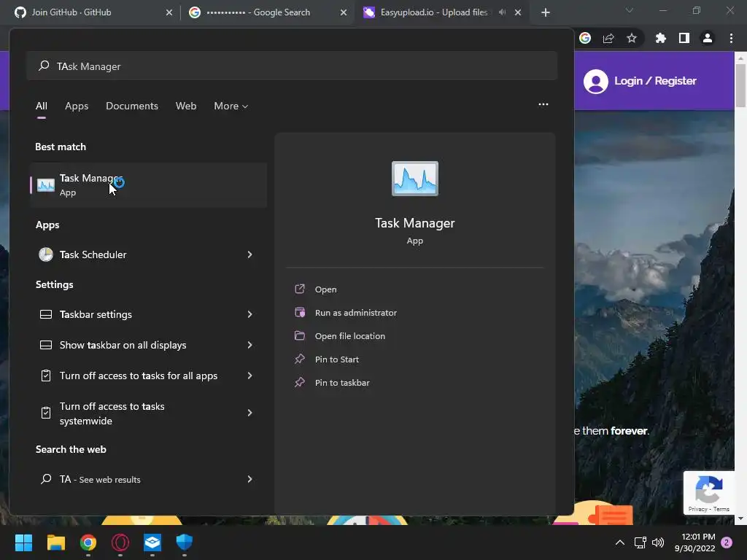Open the Chrome tab search dropdown arrow

(x=630, y=10)
